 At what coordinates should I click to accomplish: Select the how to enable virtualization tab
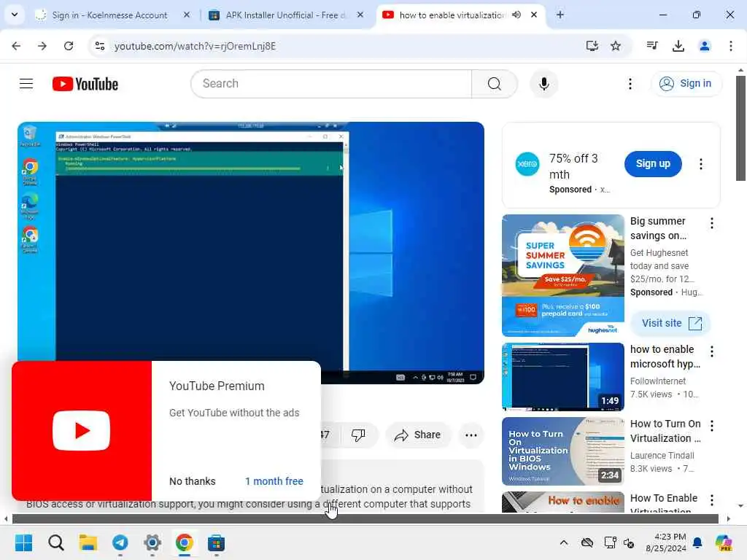[x=451, y=15]
